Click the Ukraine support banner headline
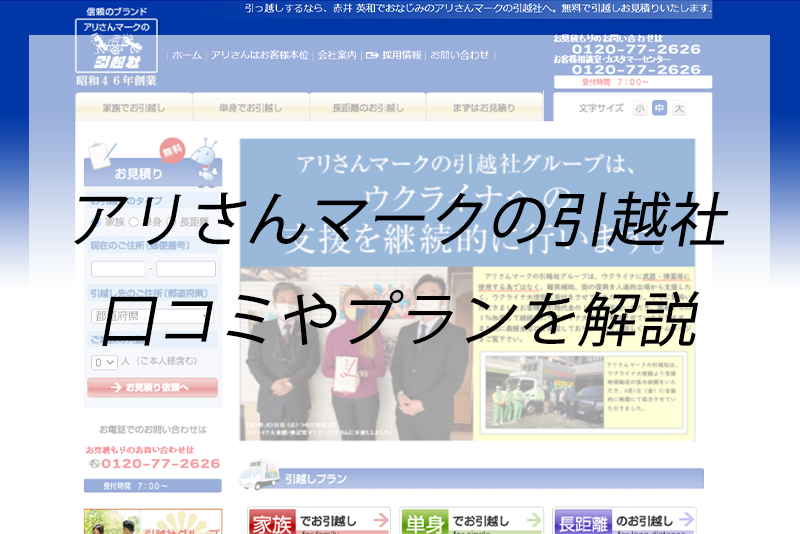 click(x=467, y=203)
